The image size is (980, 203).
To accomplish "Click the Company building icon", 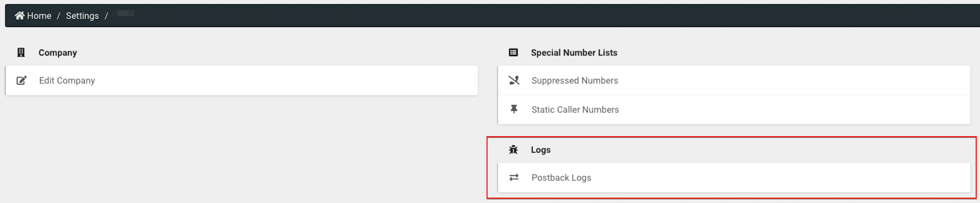I will 21,53.
